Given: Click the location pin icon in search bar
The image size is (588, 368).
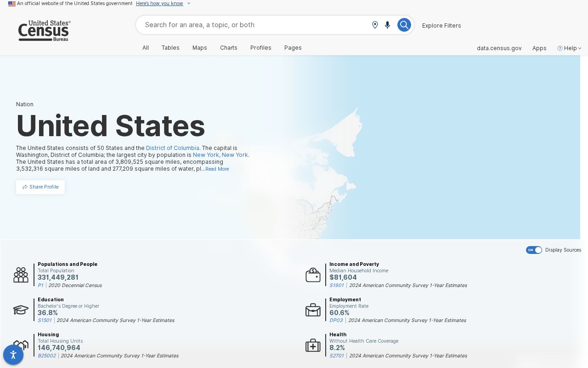Looking at the screenshot, I should point(375,25).
